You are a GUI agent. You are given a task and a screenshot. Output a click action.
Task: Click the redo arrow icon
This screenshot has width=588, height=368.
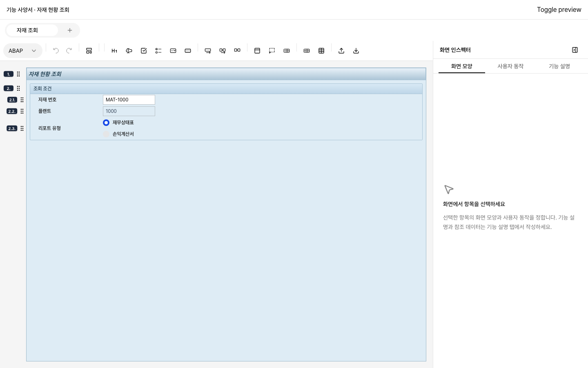pos(69,51)
